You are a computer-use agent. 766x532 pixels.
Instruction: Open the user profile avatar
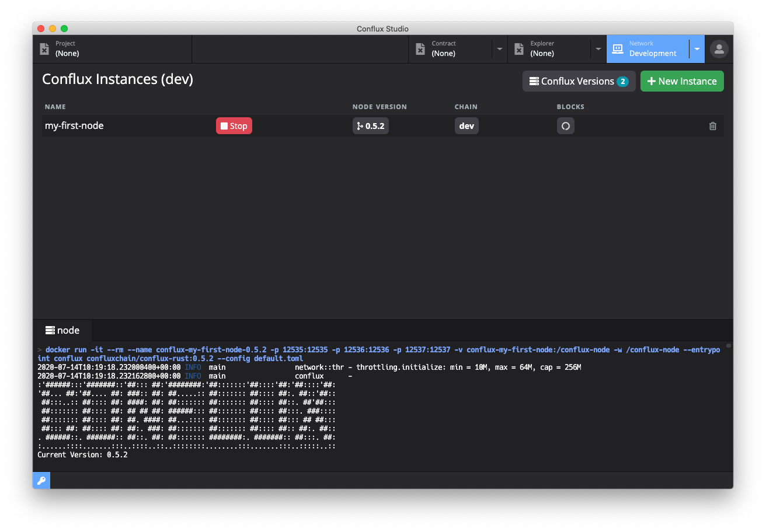pyautogui.click(x=719, y=49)
